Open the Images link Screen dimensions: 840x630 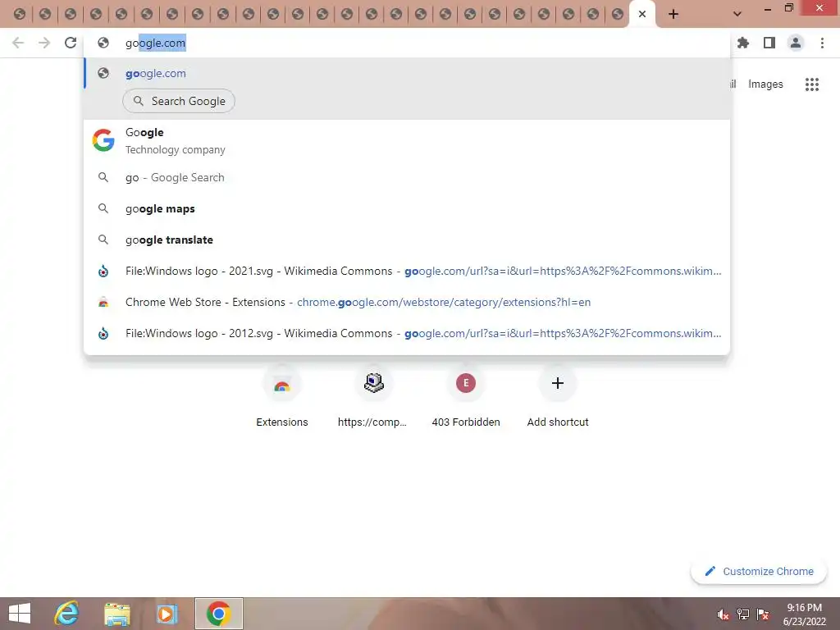765,84
